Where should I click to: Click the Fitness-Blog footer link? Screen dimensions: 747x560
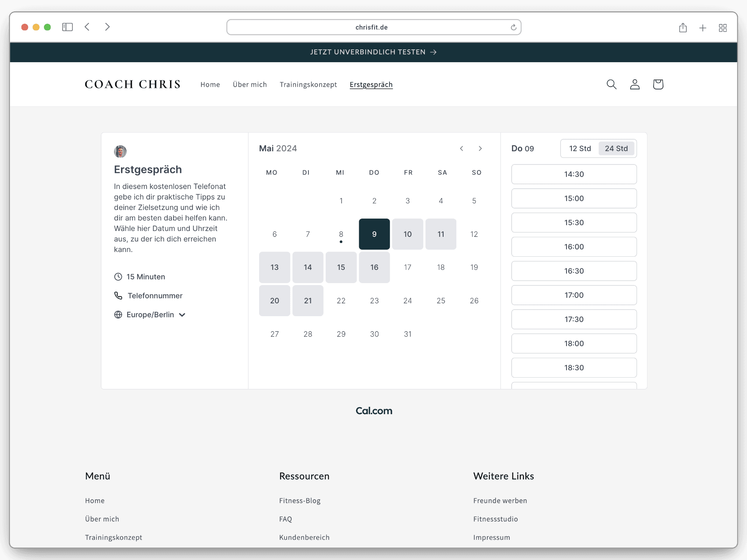[300, 500]
